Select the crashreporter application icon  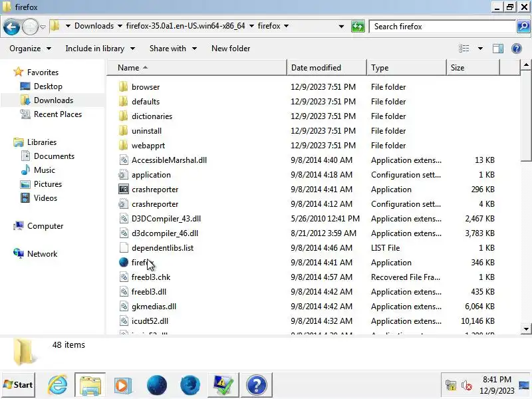point(124,189)
